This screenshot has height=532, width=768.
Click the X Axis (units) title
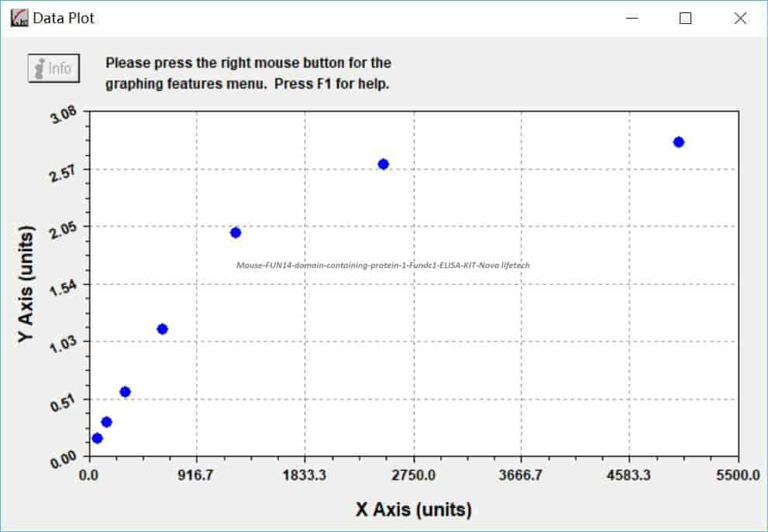tap(414, 510)
